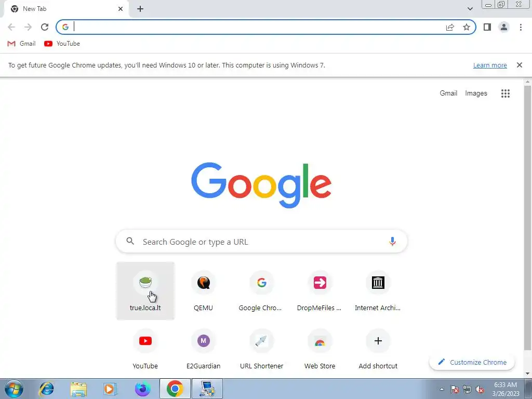Open YouTube from the bookmarks bar
This screenshot has height=399, width=532.
coord(62,44)
